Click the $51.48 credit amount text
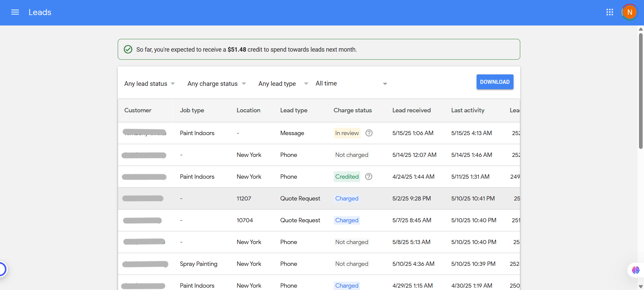The width and height of the screenshot is (644, 290). [x=237, y=50]
